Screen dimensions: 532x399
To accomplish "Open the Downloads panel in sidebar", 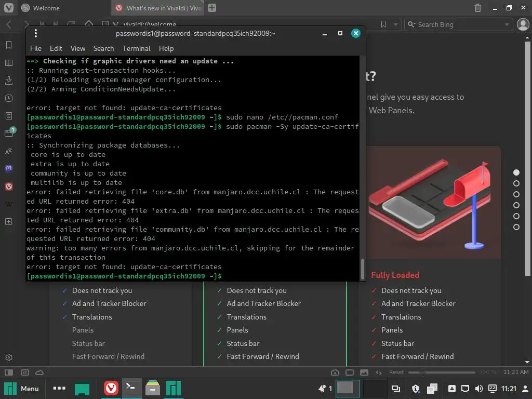I will click(9, 81).
